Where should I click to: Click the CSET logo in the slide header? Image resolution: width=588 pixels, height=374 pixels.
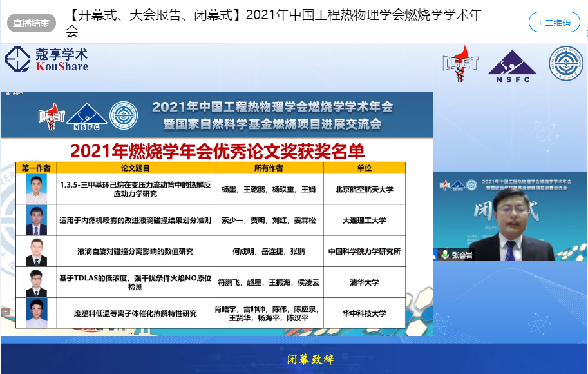click(52, 116)
